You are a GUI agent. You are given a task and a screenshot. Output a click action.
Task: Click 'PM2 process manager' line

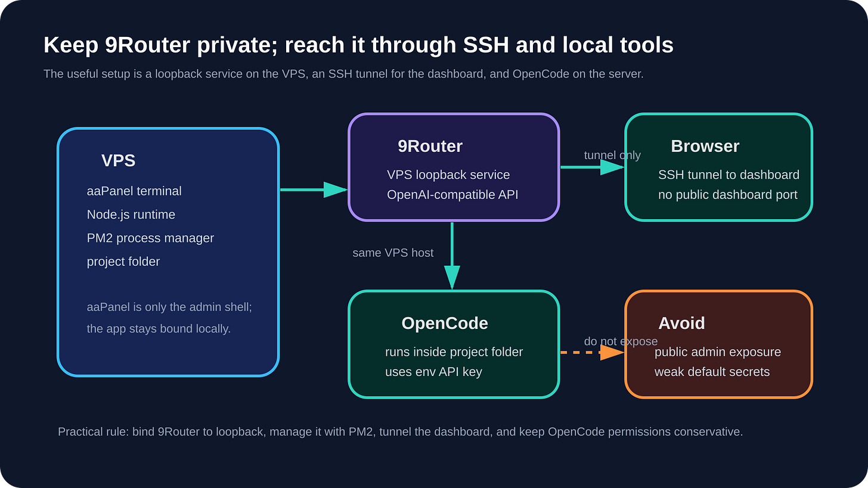tap(150, 238)
